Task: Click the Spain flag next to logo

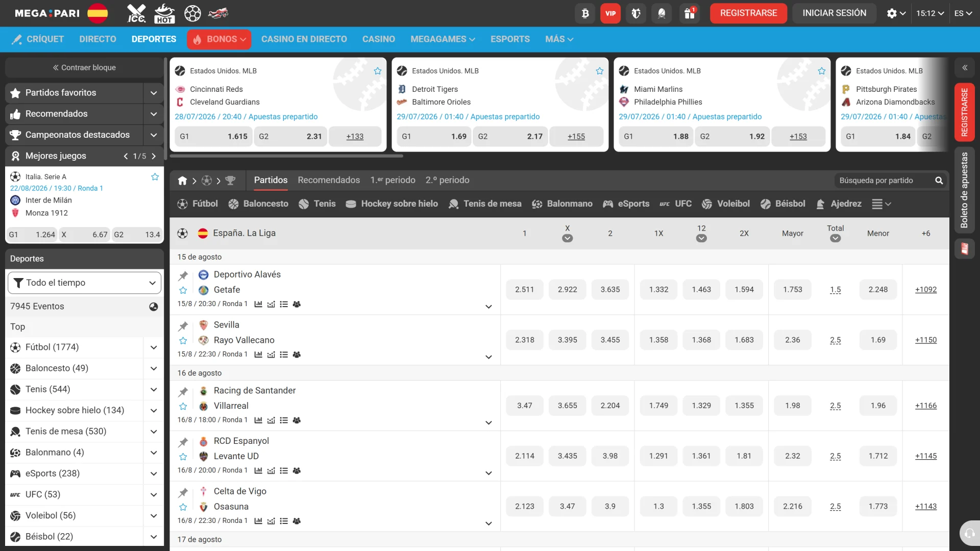Action: pos(97,13)
